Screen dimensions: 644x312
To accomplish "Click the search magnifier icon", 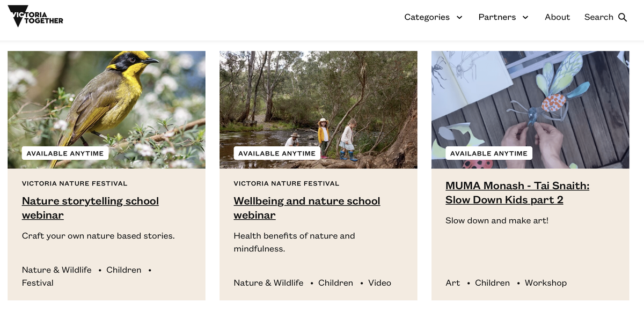I will pos(623,17).
